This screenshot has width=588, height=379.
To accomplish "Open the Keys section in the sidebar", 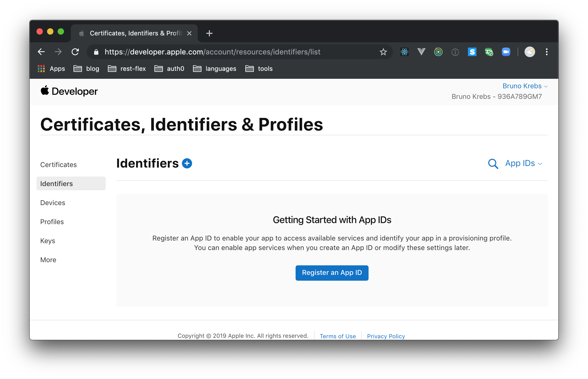I will pyautogui.click(x=48, y=241).
